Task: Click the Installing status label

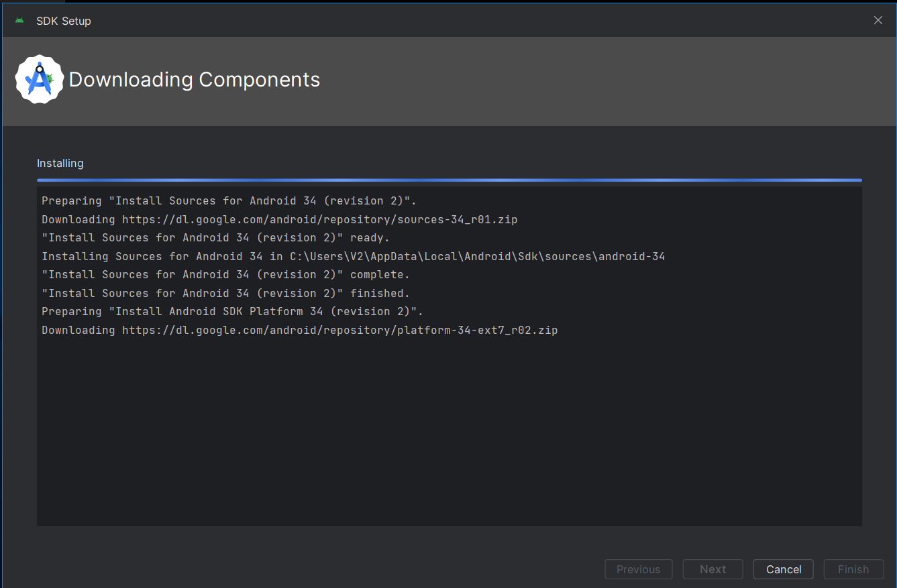Action: (x=60, y=163)
